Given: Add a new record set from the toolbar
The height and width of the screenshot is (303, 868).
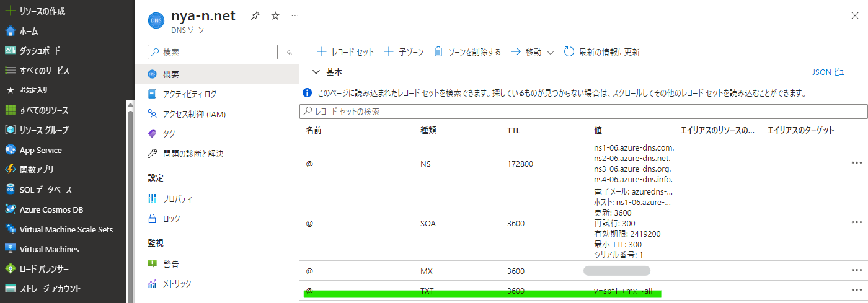Looking at the screenshot, I should [x=345, y=52].
